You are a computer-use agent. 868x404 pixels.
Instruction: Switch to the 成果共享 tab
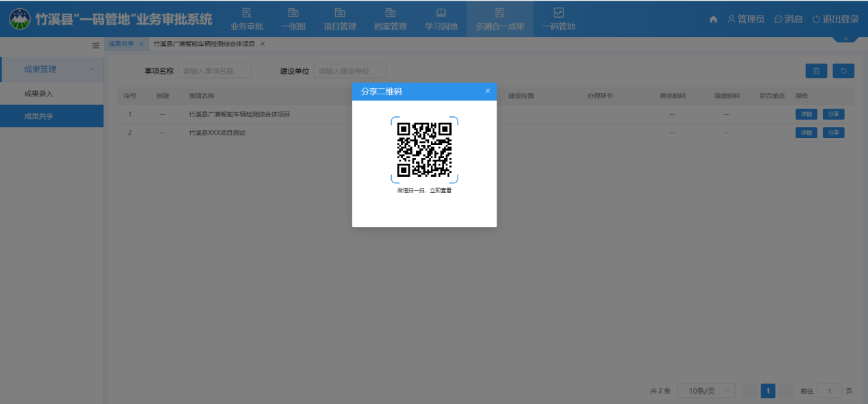121,44
